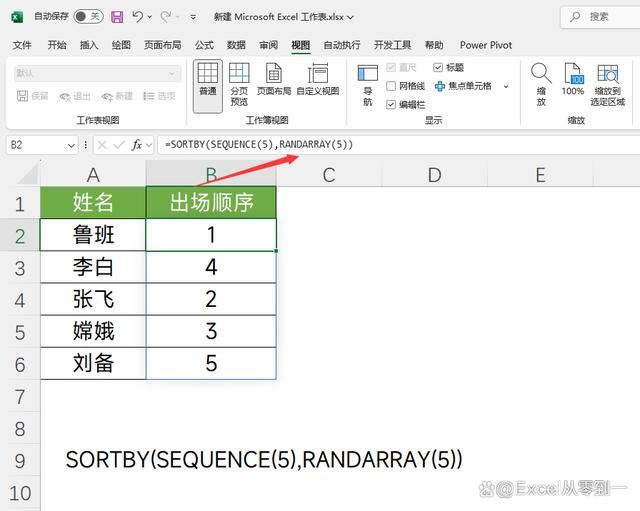
Task: Open the Name Box dropdown arrow
Action: click(x=71, y=145)
